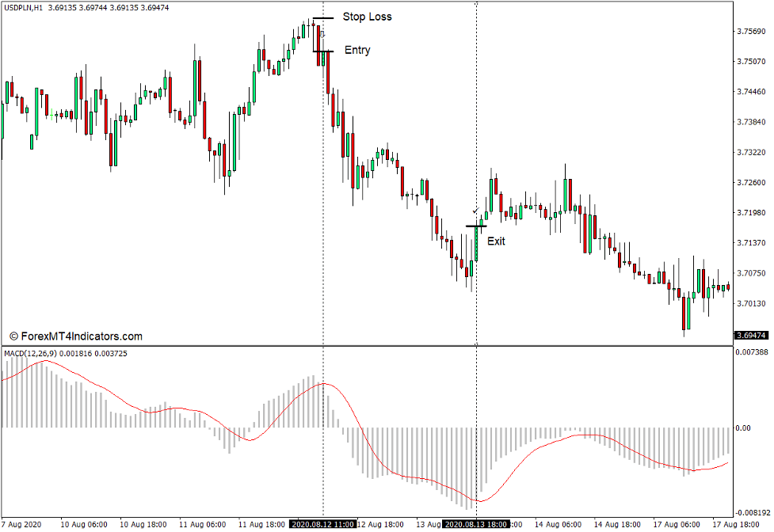Toggle the dashed vertical line at 2020.08.12 11:00

(x=325, y=158)
